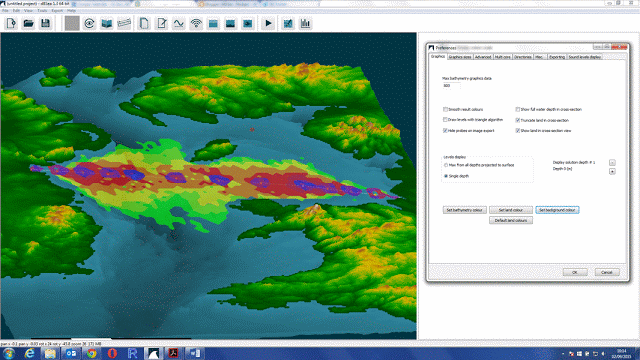Click the blue panel icon with arrow

[x=248, y=23]
